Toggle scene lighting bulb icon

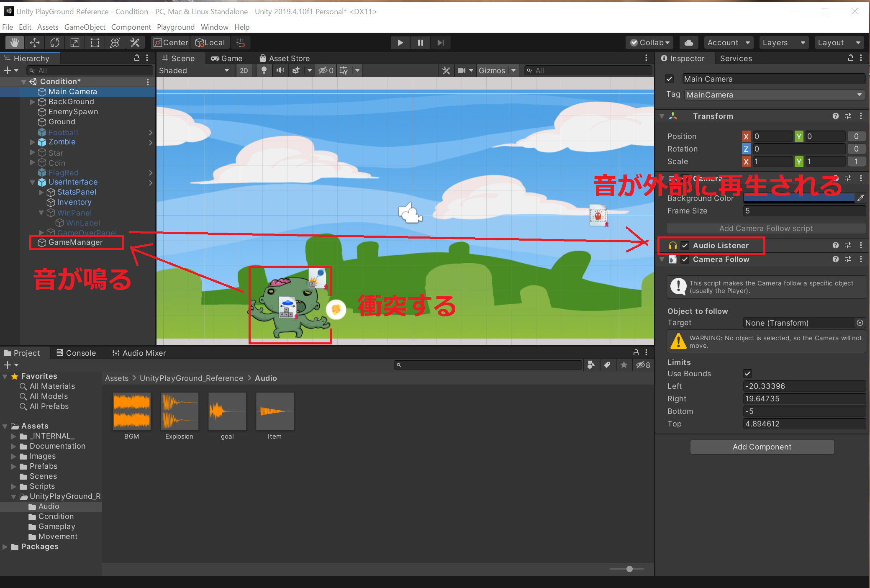[264, 70]
